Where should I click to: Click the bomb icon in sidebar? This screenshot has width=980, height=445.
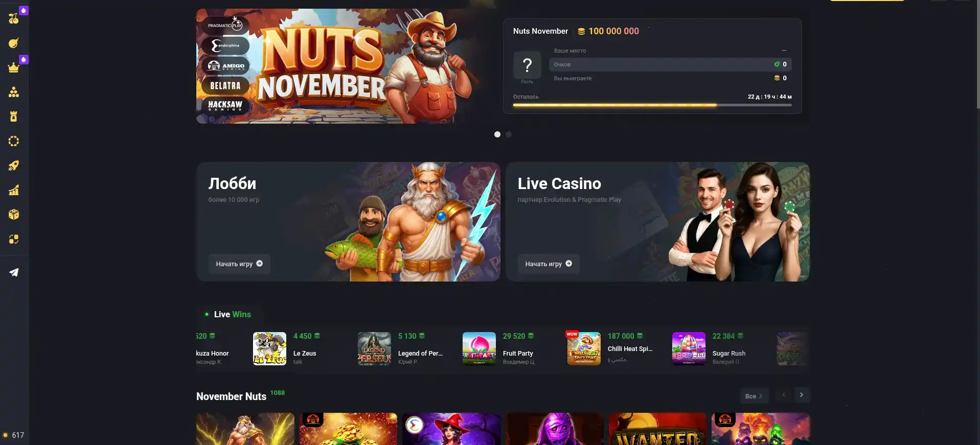click(14, 43)
